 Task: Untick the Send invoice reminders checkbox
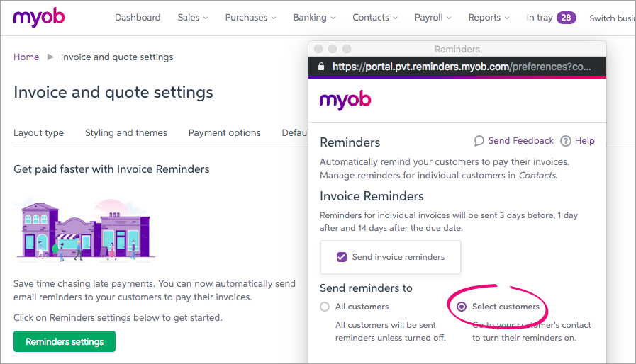342,257
